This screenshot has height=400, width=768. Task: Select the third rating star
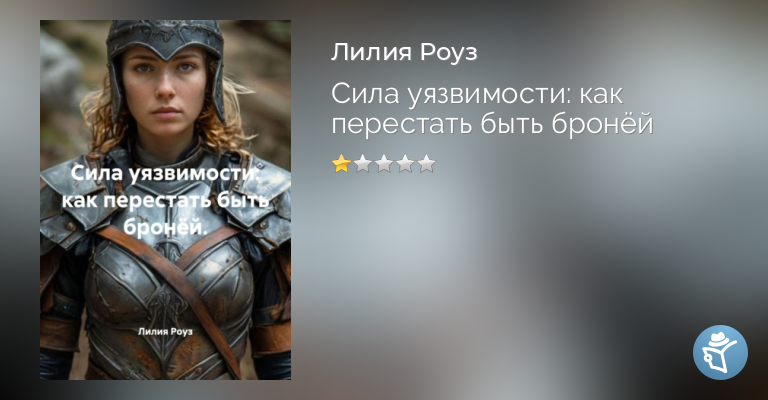click(x=384, y=164)
